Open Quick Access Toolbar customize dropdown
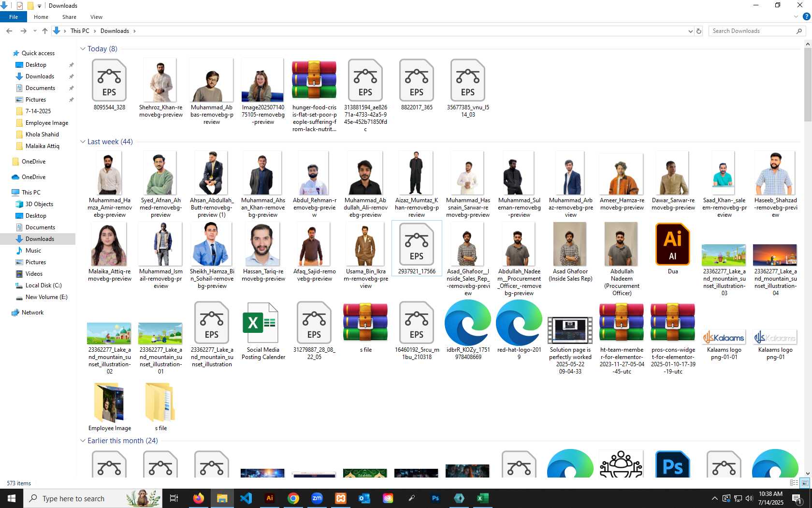Screen dimensions: 812x508 [40, 6]
